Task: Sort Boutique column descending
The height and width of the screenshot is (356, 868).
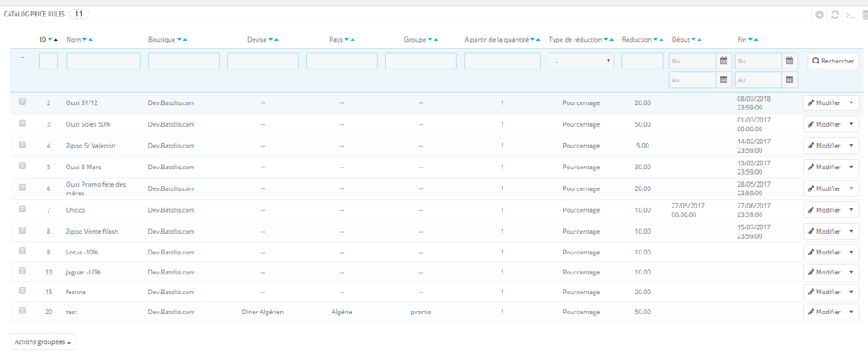Action: pyautogui.click(x=180, y=40)
